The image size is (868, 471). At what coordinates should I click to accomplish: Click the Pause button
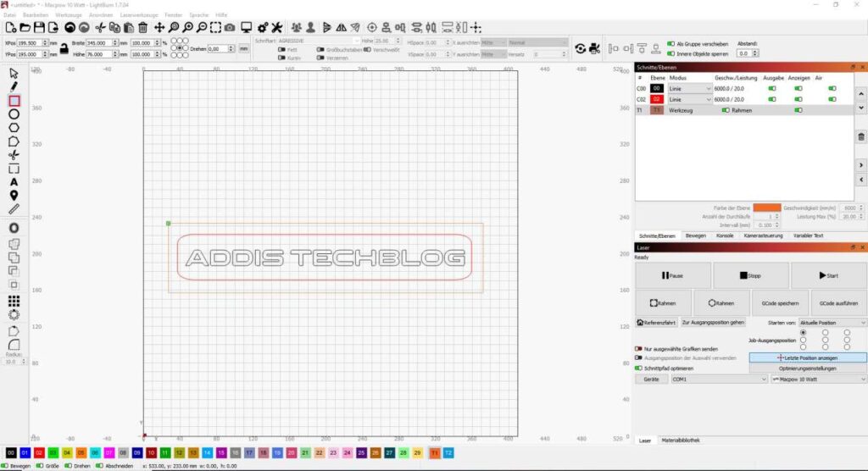672,275
